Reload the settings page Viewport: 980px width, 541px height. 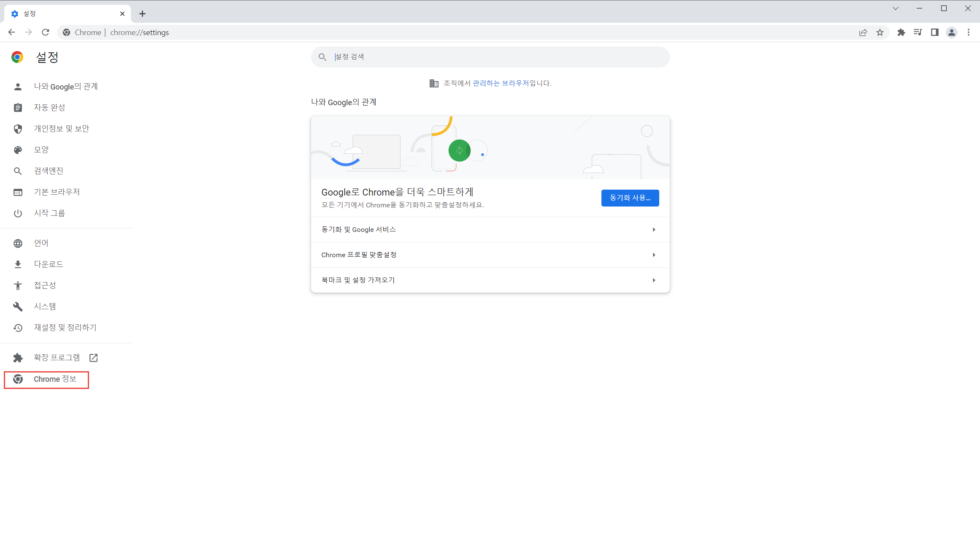click(46, 32)
